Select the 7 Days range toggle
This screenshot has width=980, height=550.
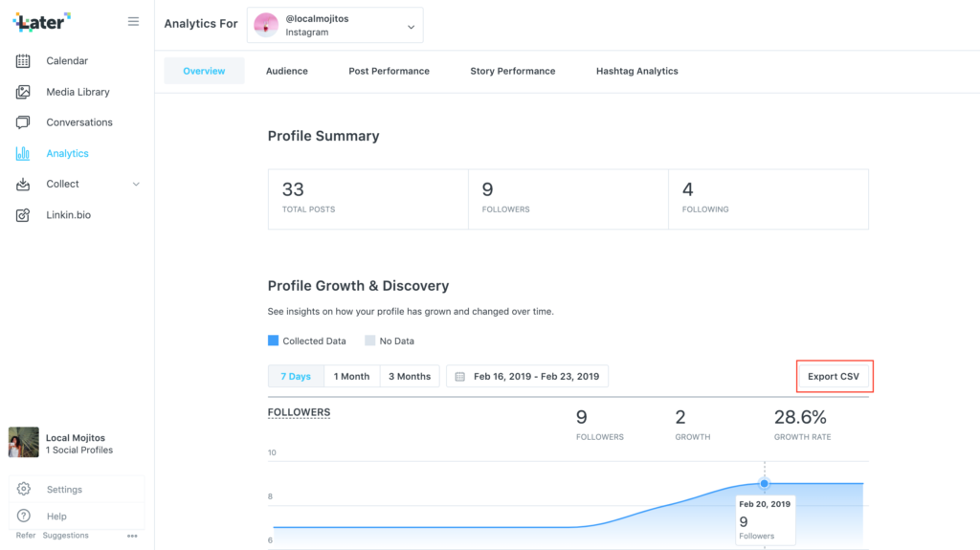pos(296,376)
